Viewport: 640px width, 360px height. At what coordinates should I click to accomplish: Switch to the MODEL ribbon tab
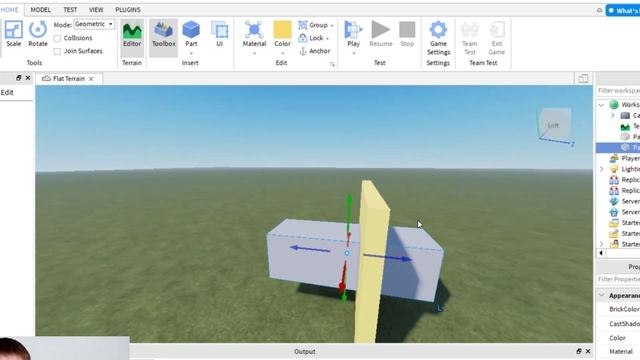[x=40, y=9]
